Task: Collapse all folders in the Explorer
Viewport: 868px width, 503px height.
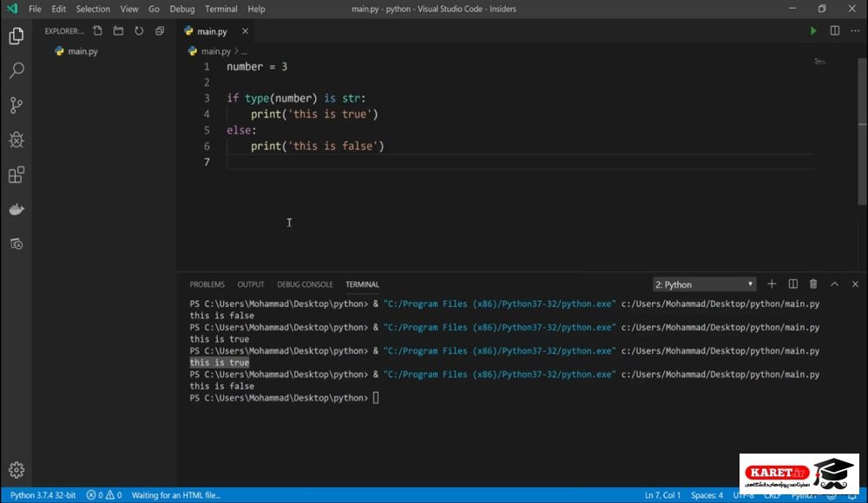Action: point(160,31)
